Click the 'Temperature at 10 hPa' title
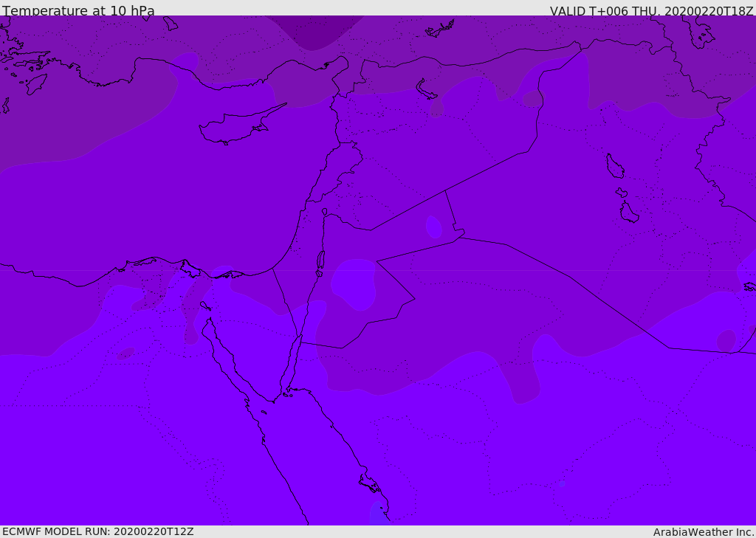Screen dimensions: 756x538 (x=78, y=10)
